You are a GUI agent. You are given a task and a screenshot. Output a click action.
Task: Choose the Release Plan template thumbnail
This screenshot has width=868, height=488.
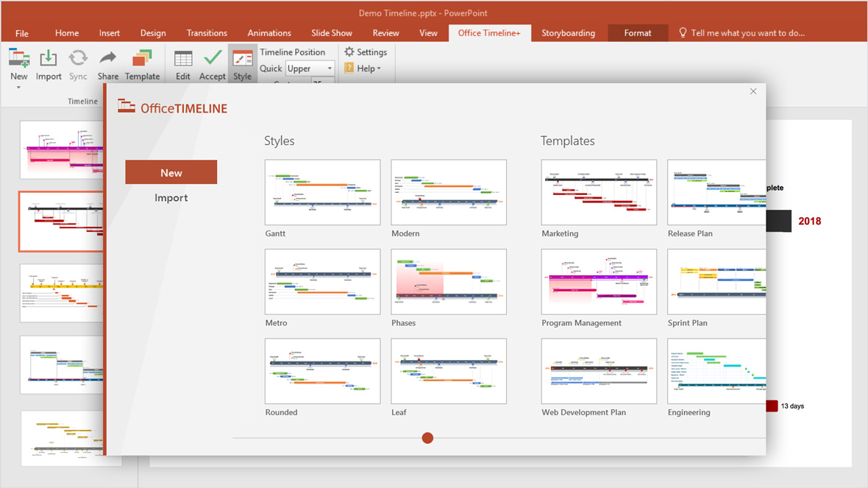click(x=717, y=192)
